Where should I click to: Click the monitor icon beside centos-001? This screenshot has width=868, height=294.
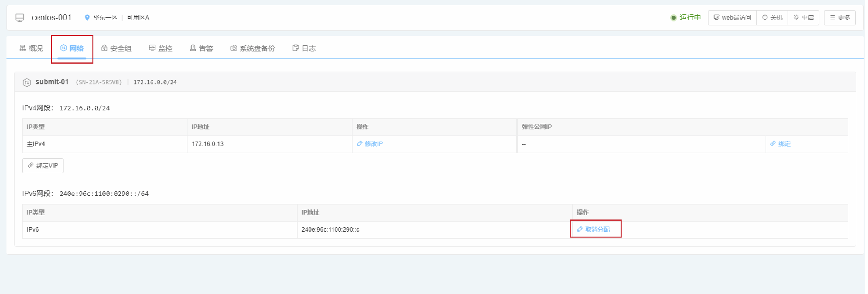click(x=20, y=17)
